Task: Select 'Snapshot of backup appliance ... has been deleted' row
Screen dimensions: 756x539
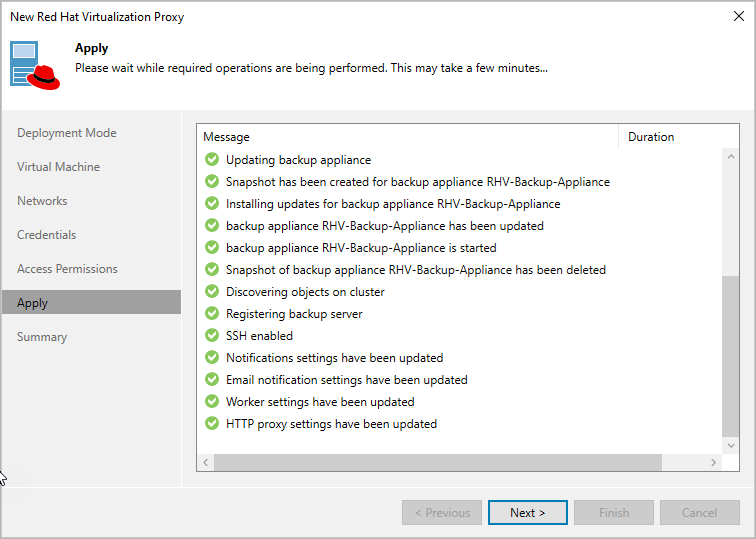Action: click(x=416, y=270)
